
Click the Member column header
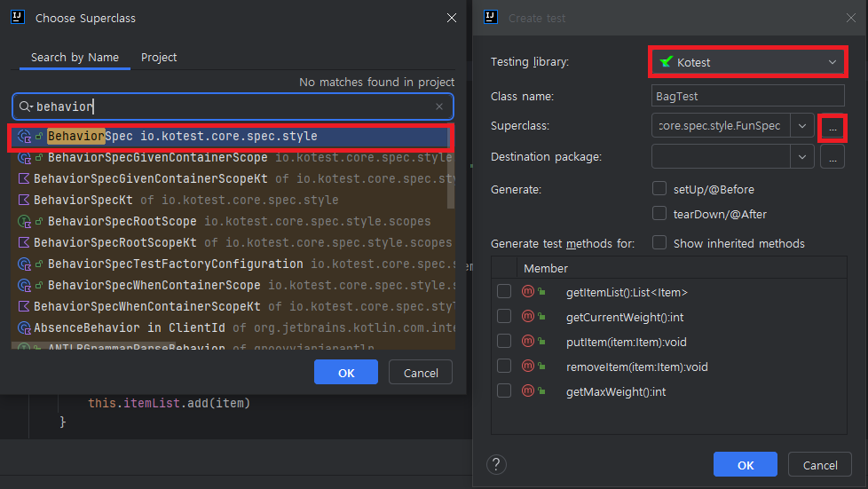[x=546, y=268]
